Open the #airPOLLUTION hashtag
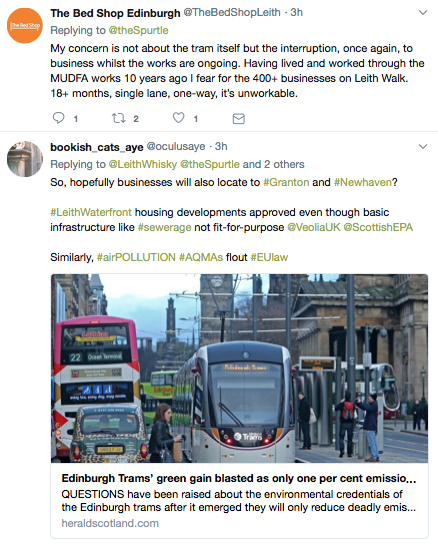 click(136, 257)
